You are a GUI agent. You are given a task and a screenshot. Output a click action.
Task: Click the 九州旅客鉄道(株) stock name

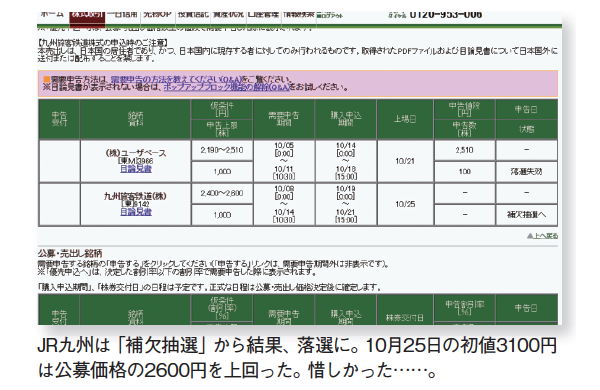pyautogui.click(x=135, y=196)
